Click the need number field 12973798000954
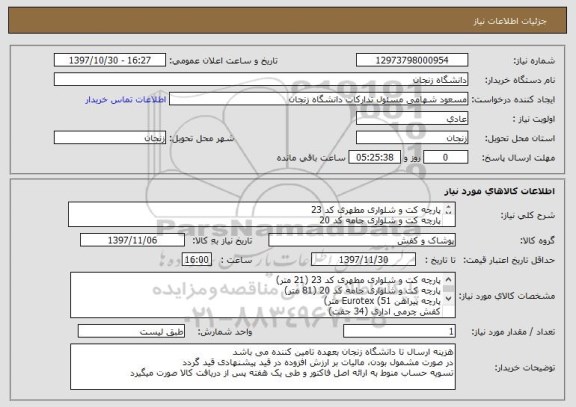 (412, 60)
